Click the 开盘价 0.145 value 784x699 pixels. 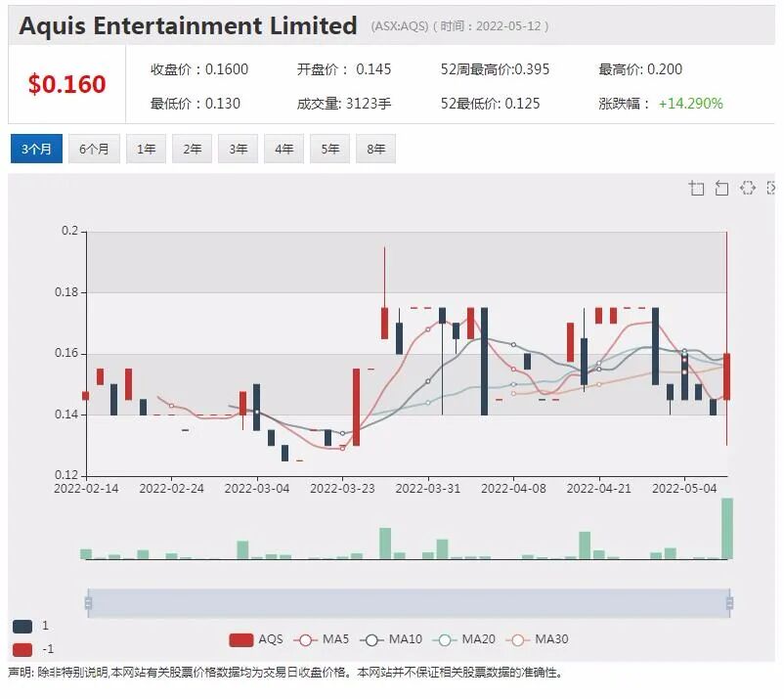coord(344,69)
